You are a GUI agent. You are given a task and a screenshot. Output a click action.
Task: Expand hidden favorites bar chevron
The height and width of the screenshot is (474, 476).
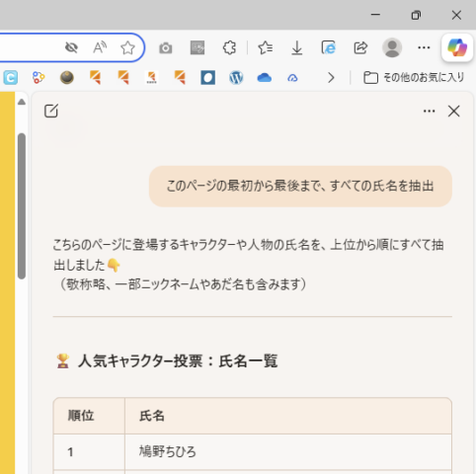tap(331, 78)
